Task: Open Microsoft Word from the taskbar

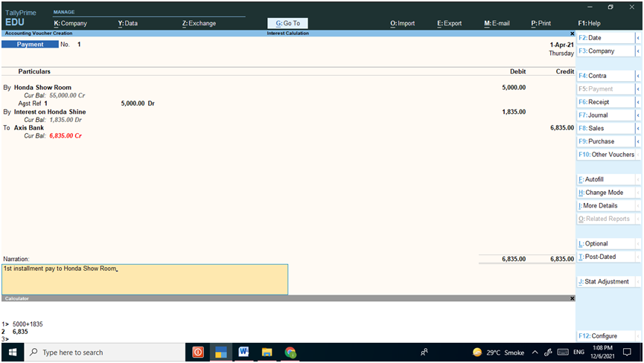Action: (x=243, y=353)
